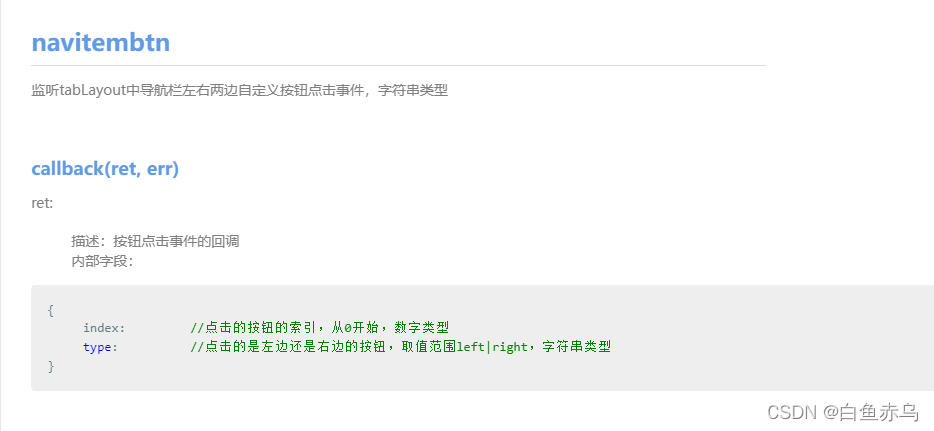Click the navitembtn heading
Viewport: 934px width, 431px height.
(x=101, y=42)
